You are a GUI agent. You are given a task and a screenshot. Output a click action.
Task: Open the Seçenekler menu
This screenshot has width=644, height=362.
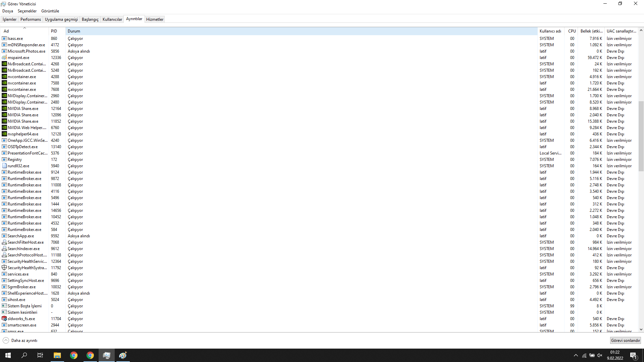pyautogui.click(x=27, y=11)
